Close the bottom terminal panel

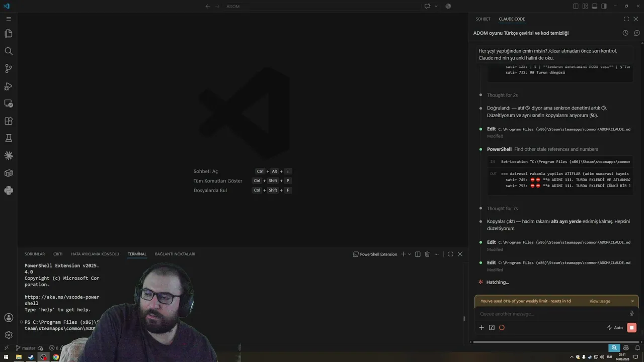(460, 254)
